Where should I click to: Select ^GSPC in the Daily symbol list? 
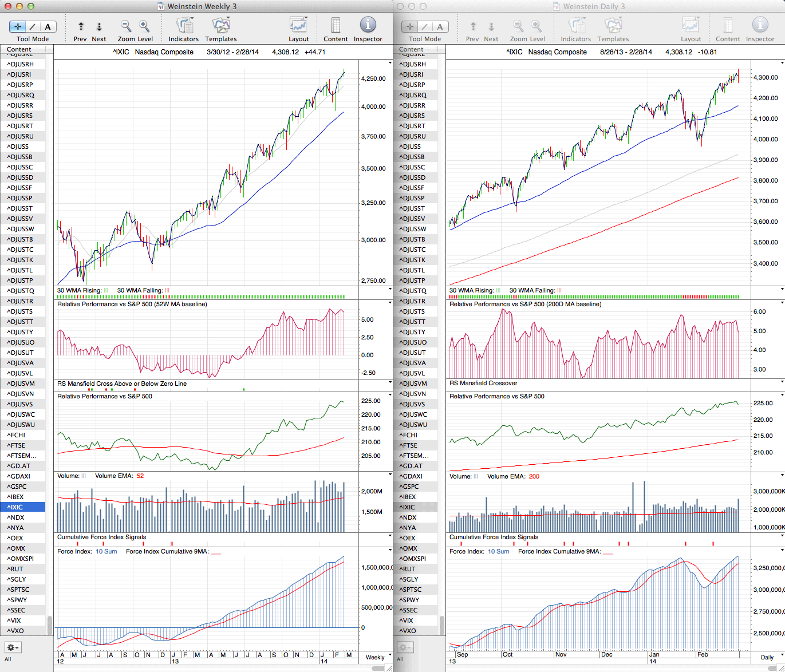click(x=415, y=487)
